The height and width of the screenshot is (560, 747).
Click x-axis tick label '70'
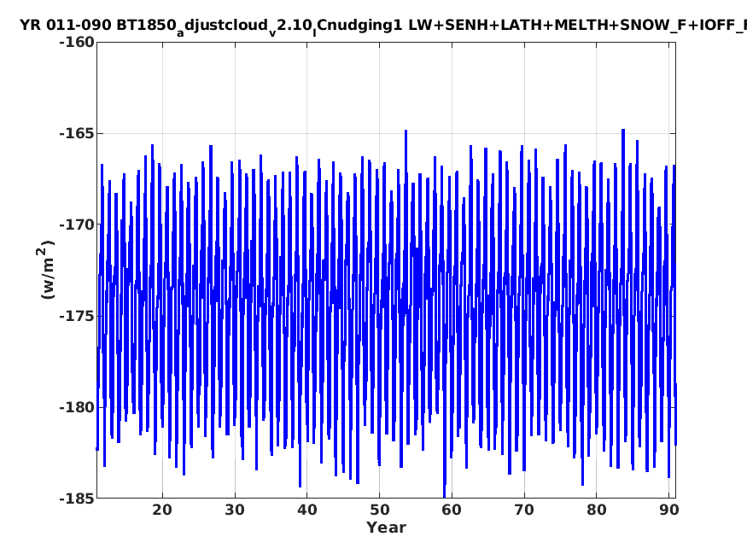[524, 510]
